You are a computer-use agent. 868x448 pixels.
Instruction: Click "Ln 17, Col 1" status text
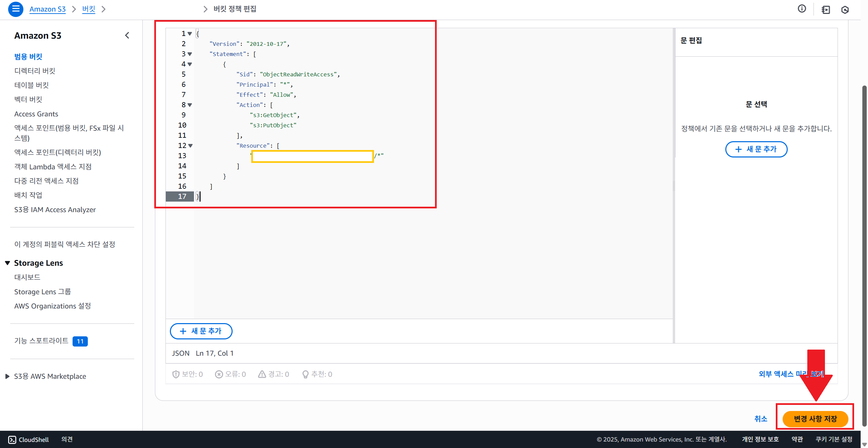click(x=215, y=353)
